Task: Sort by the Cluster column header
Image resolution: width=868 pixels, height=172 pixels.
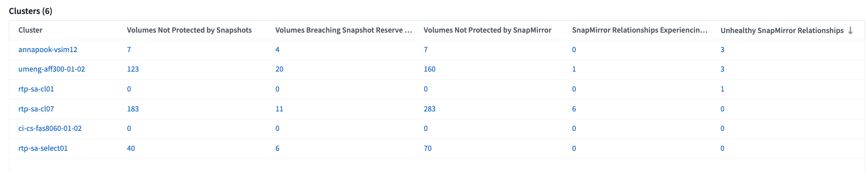Action: [x=31, y=30]
